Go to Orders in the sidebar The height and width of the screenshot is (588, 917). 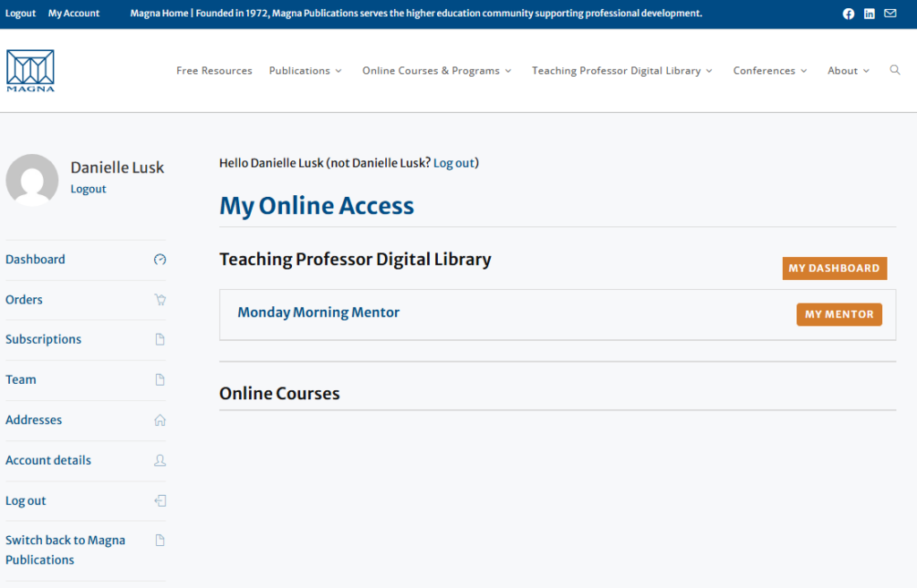[24, 300]
